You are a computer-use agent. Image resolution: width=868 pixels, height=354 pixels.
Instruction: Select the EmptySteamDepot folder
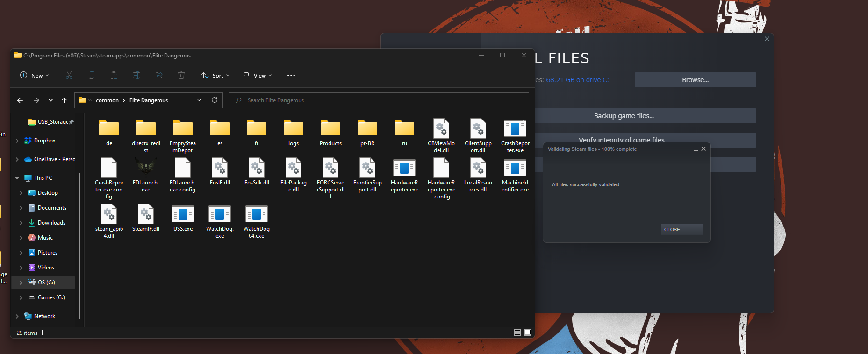[x=183, y=136]
